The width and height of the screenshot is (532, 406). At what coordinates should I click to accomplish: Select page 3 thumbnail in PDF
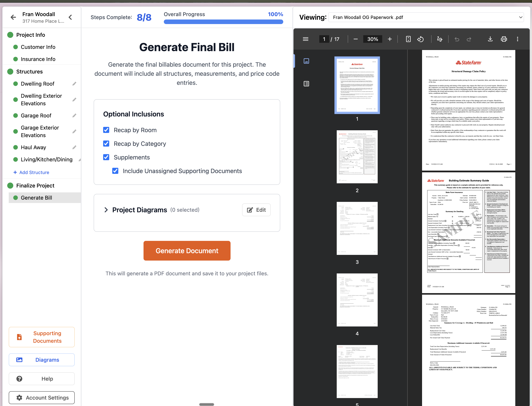coord(357,228)
